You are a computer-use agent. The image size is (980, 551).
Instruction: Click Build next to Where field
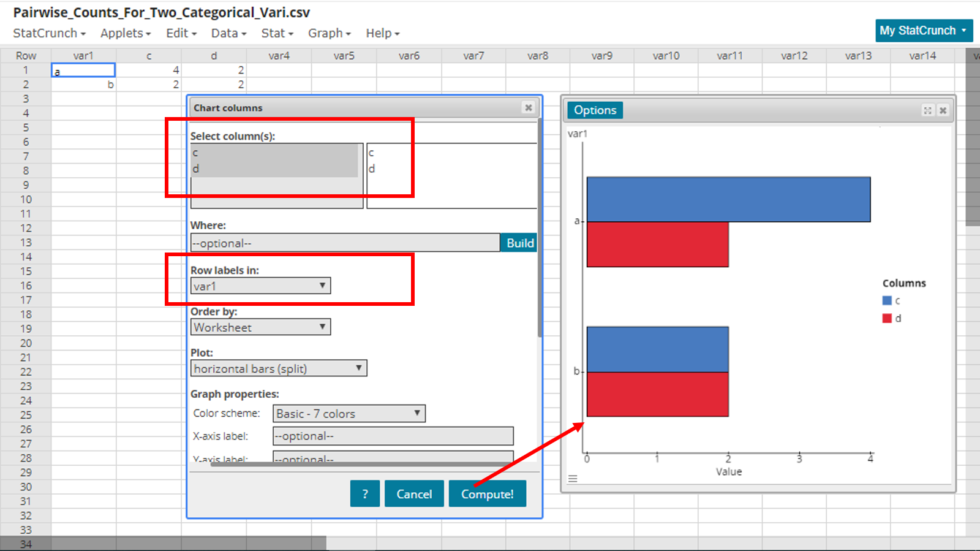[x=519, y=243]
